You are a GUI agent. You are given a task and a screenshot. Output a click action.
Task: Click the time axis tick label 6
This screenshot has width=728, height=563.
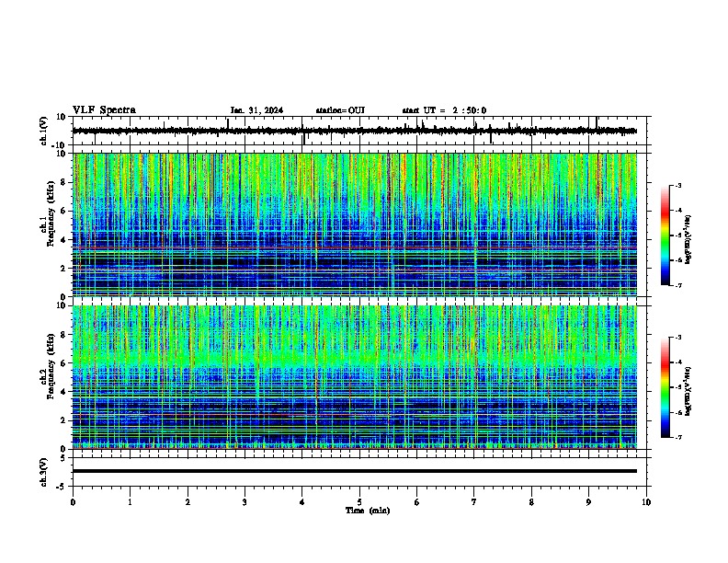tap(417, 502)
